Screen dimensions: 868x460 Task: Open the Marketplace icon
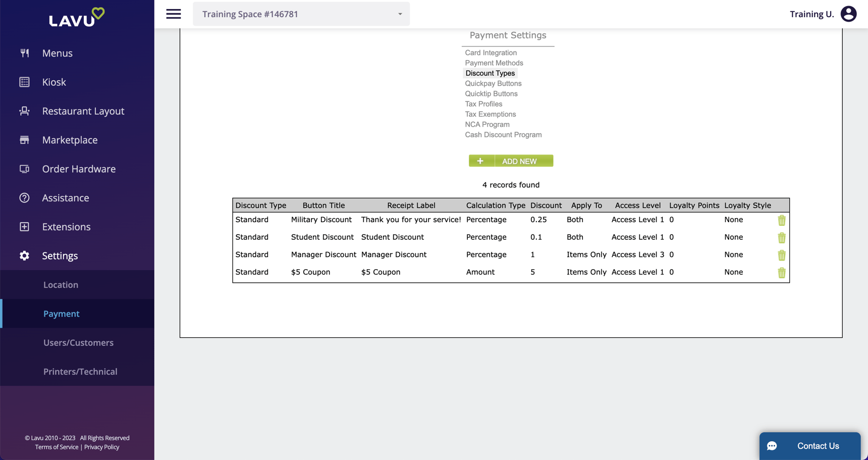click(25, 140)
